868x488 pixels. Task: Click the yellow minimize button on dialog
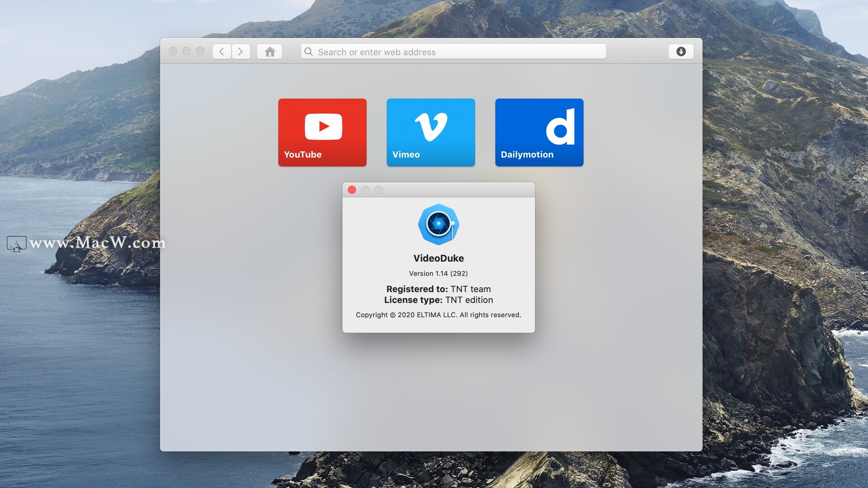pos(365,189)
